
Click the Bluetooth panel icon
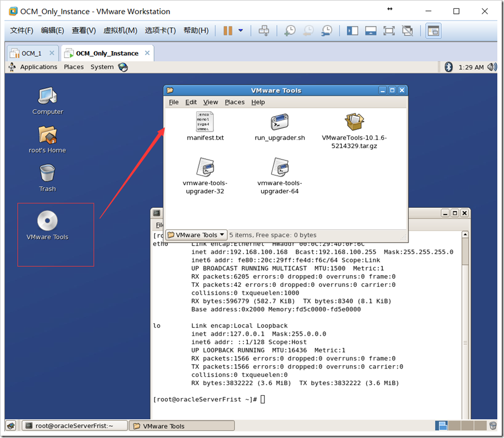(x=448, y=67)
